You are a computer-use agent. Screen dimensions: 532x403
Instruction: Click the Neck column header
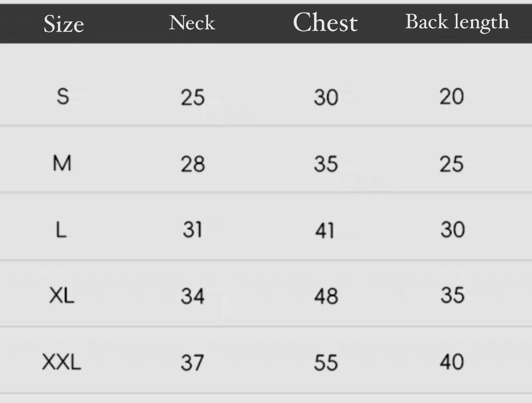(x=192, y=22)
